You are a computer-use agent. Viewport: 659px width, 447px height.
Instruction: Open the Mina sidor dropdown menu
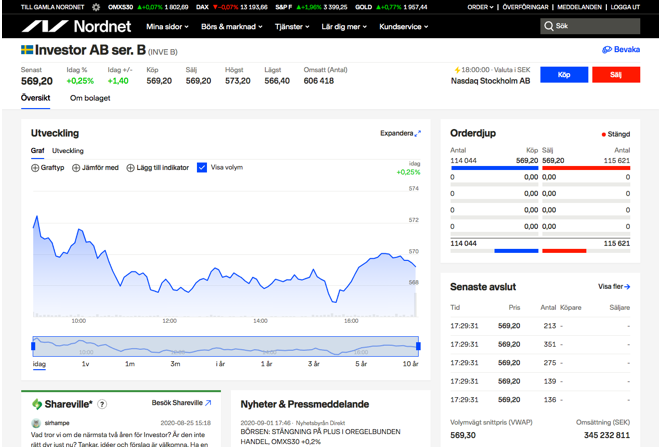168,27
